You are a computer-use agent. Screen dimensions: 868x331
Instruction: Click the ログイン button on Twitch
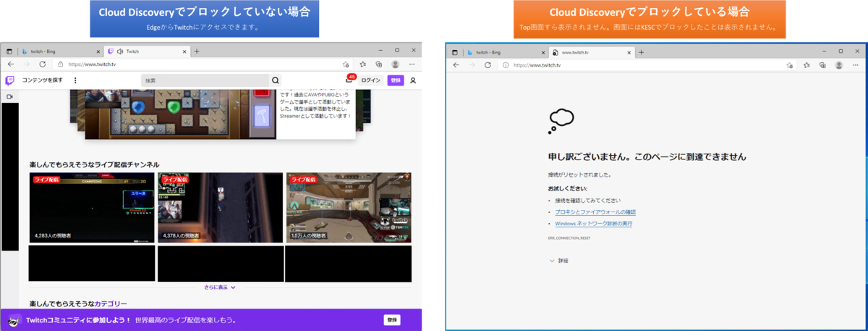[370, 80]
